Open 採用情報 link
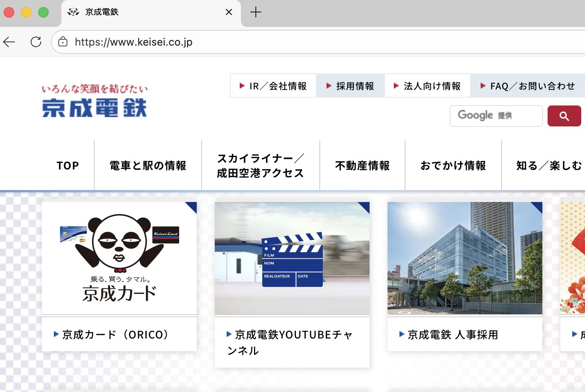The height and width of the screenshot is (392, 585). [350, 86]
